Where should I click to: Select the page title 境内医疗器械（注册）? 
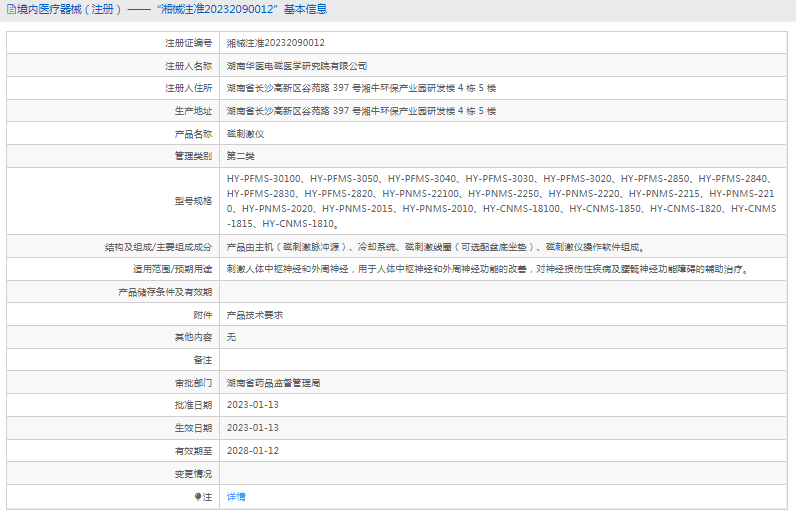tap(70, 9)
